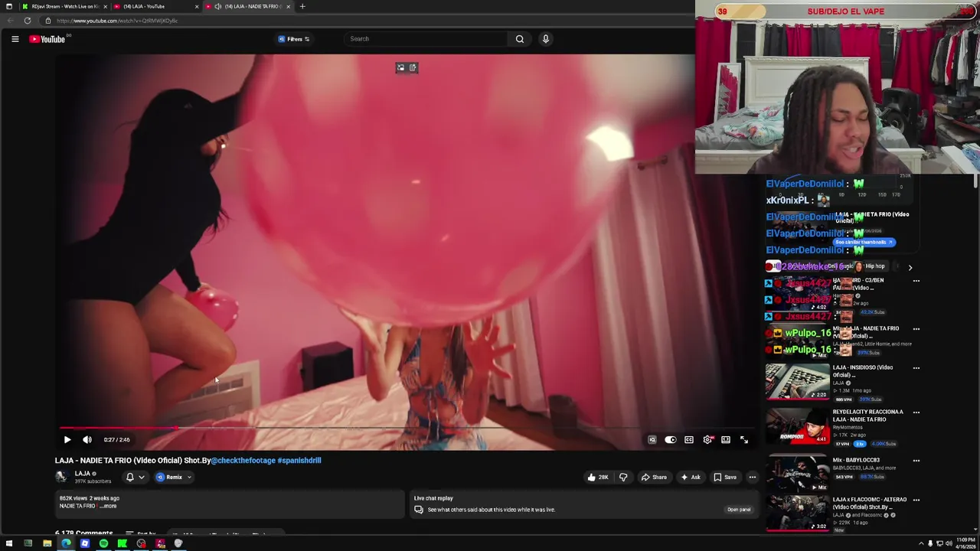Screen dimensions: 980x551
Task: Share the LAJA video
Action: tap(654, 478)
